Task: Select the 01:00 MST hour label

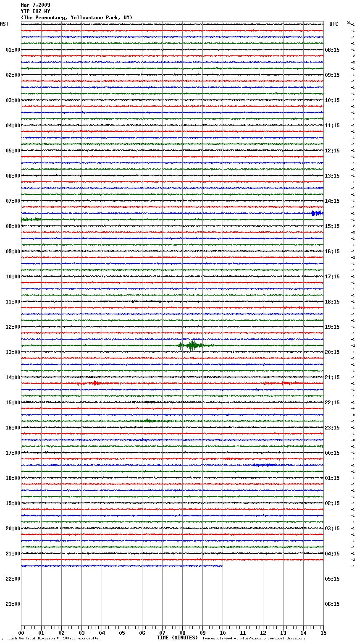Action: pyautogui.click(x=13, y=50)
